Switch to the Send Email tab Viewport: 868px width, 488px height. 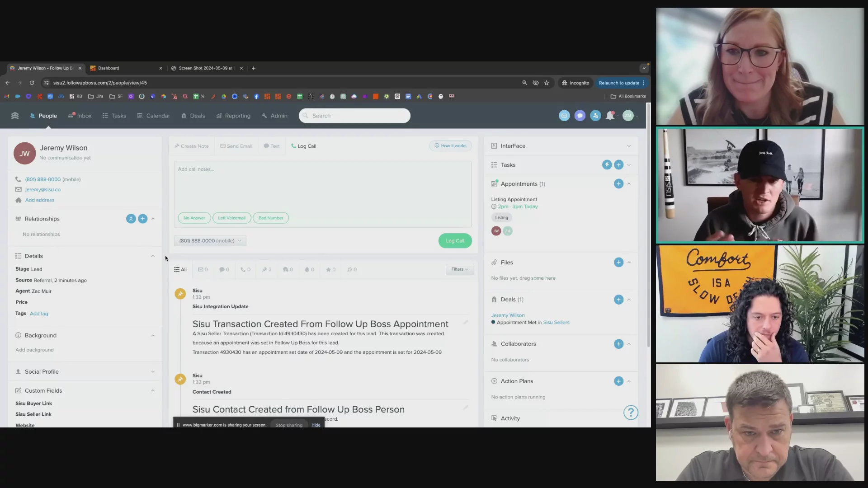point(236,146)
